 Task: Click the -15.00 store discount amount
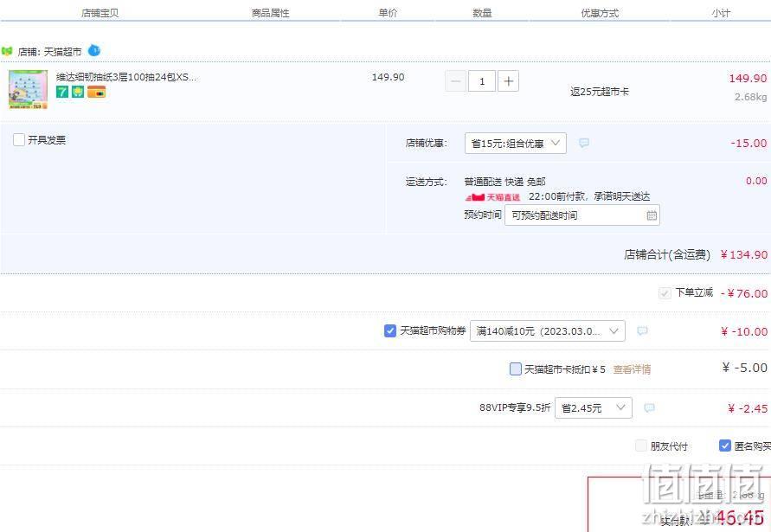(749, 143)
